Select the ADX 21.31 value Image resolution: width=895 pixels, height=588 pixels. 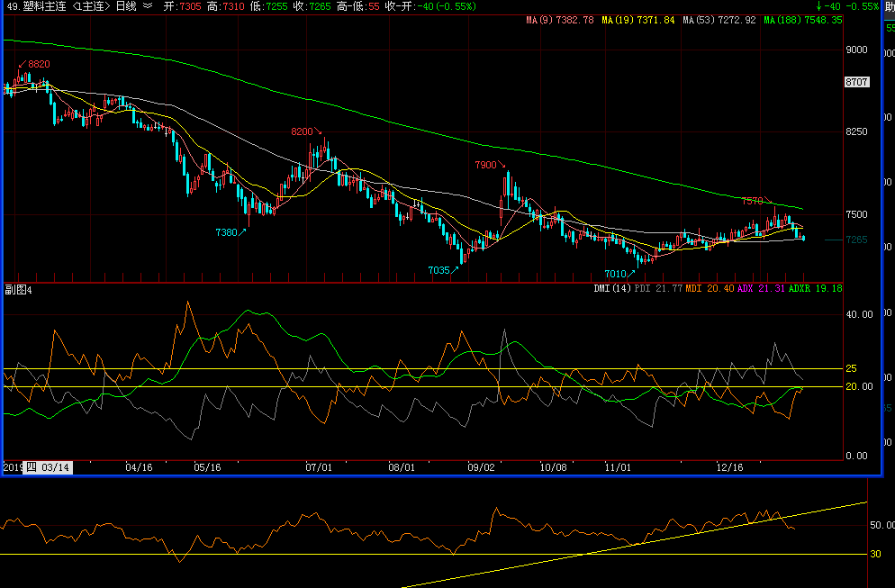click(x=761, y=288)
